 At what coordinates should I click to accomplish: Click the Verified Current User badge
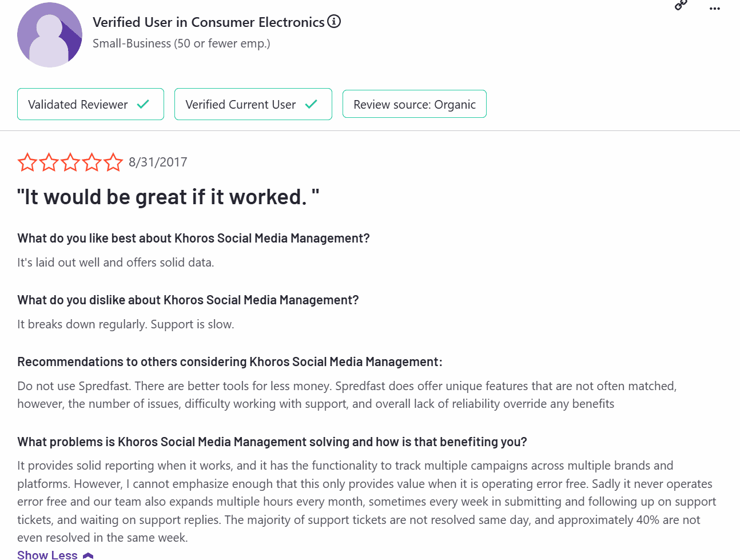pyautogui.click(x=253, y=104)
